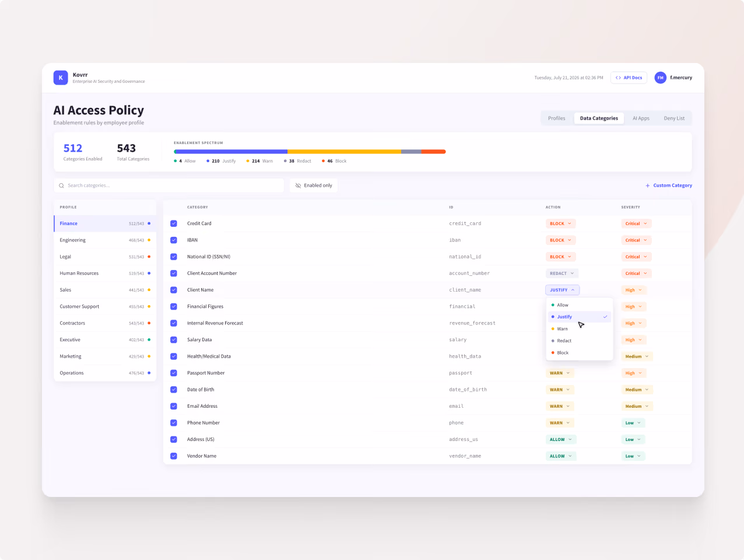Click the code brackets icon in API Docs
The width and height of the screenshot is (744, 560).
(x=618, y=78)
